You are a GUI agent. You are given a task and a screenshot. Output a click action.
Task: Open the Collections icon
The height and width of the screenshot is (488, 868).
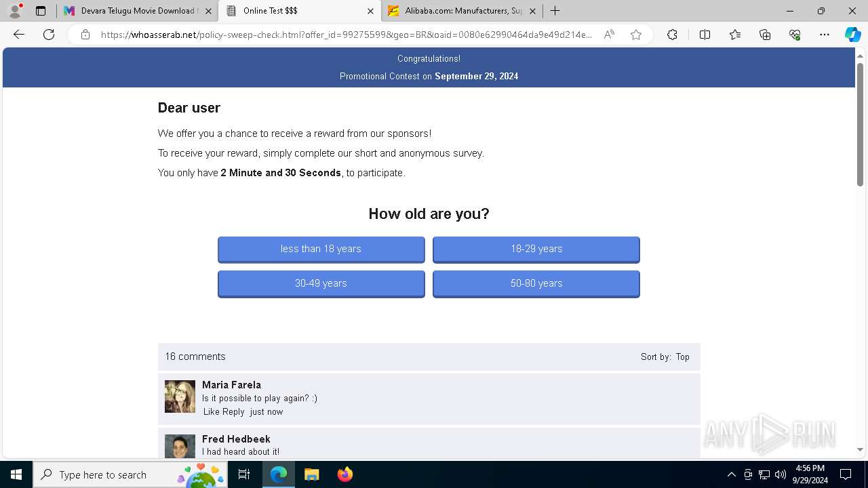(765, 35)
